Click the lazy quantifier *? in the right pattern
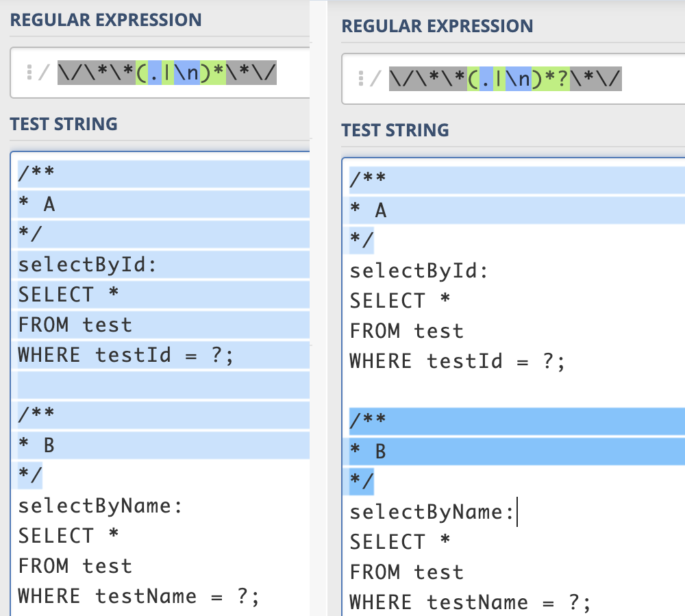The width and height of the screenshot is (685, 616). [x=555, y=79]
